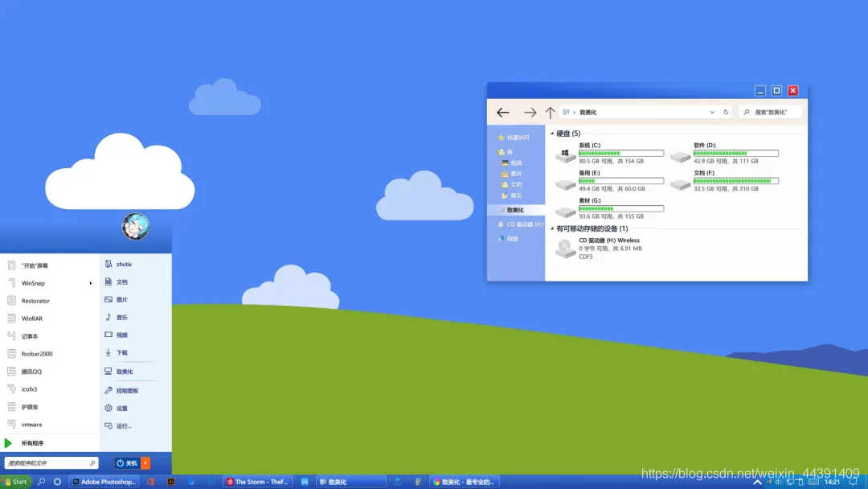This screenshot has width=868, height=489.
Task: Click the 图片 pictures icon in start menu
Action: 108,300
